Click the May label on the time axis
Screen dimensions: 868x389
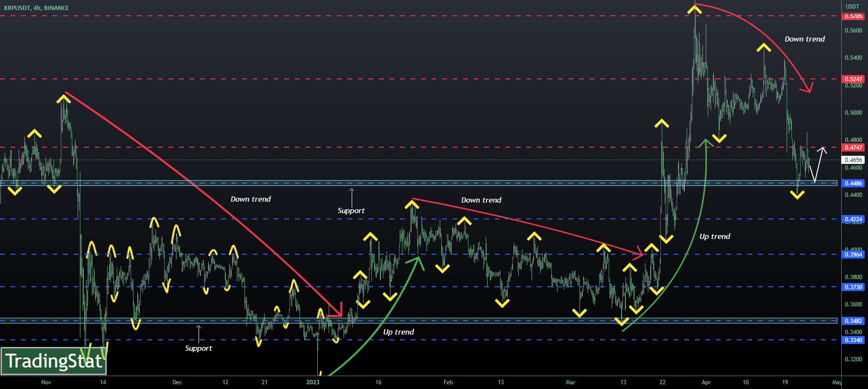(x=836, y=382)
